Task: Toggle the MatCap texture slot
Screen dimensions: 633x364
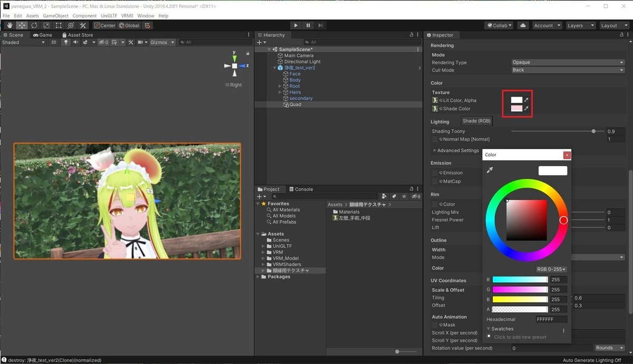Action: coord(435,181)
